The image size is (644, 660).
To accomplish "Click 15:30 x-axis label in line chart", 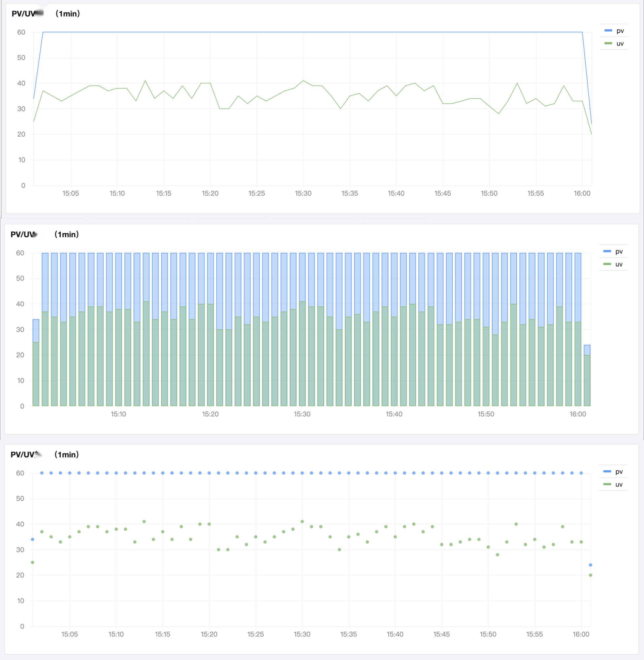I will pyautogui.click(x=303, y=193).
